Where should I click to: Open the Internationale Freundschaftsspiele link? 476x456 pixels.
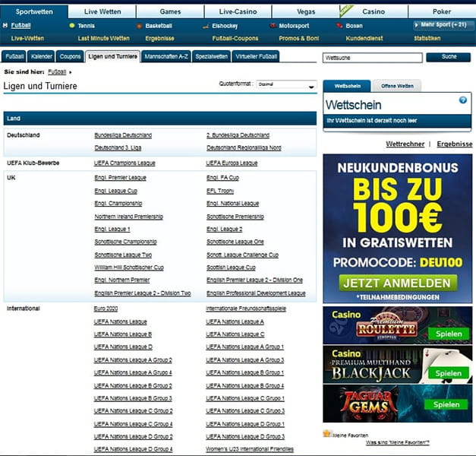click(246, 309)
